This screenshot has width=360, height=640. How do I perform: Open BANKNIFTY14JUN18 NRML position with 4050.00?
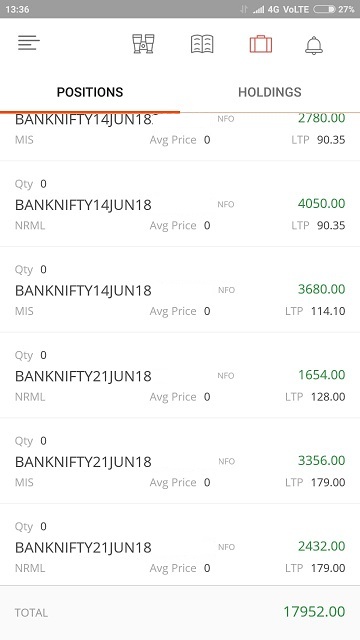(x=180, y=204)
